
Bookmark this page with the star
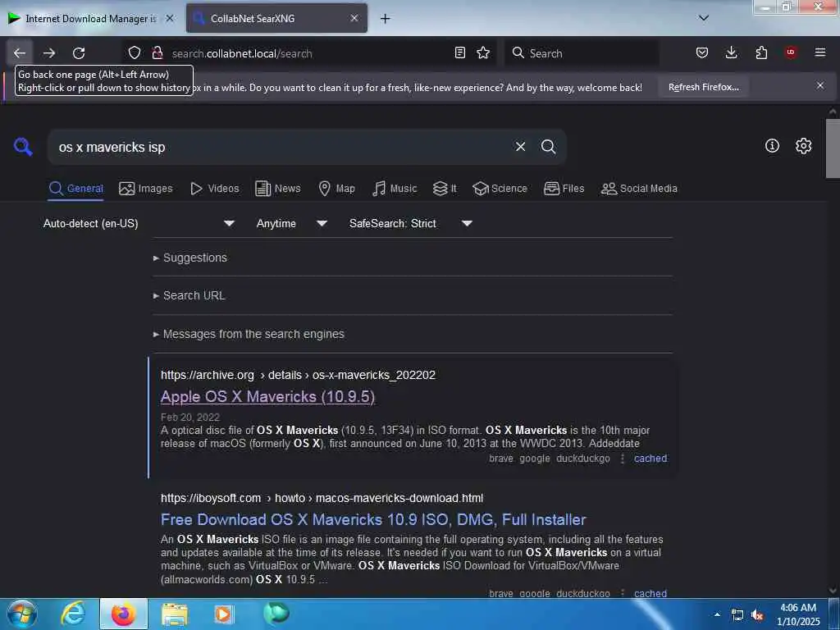[x=483, y=52]
